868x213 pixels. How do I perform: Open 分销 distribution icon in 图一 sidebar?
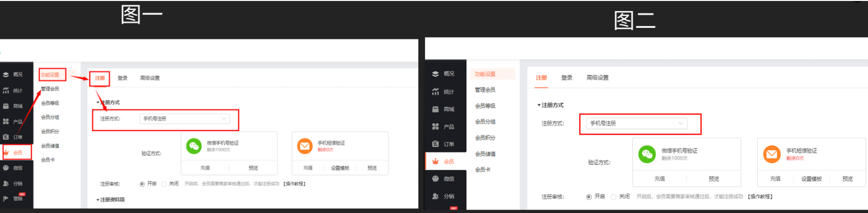click(x=6, y=183)
